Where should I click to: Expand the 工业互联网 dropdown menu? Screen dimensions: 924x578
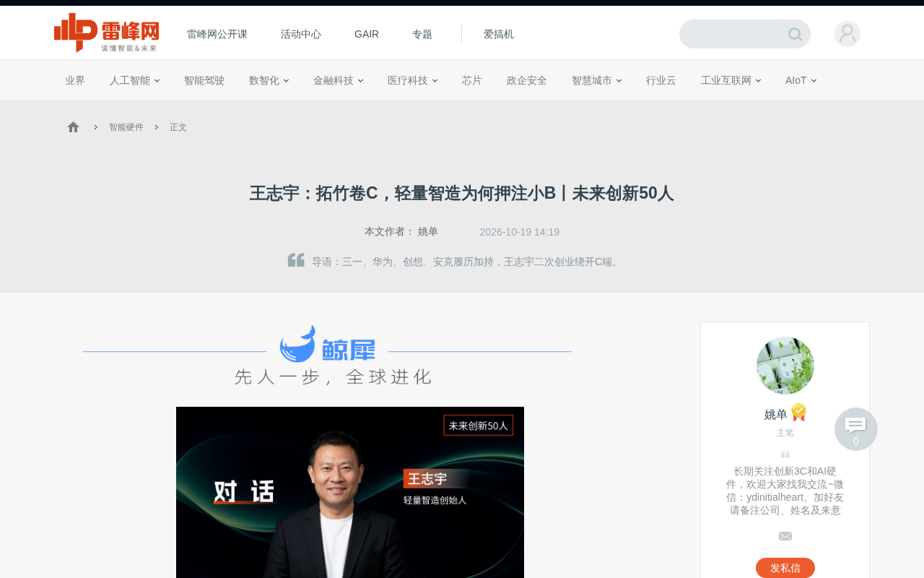731,80
